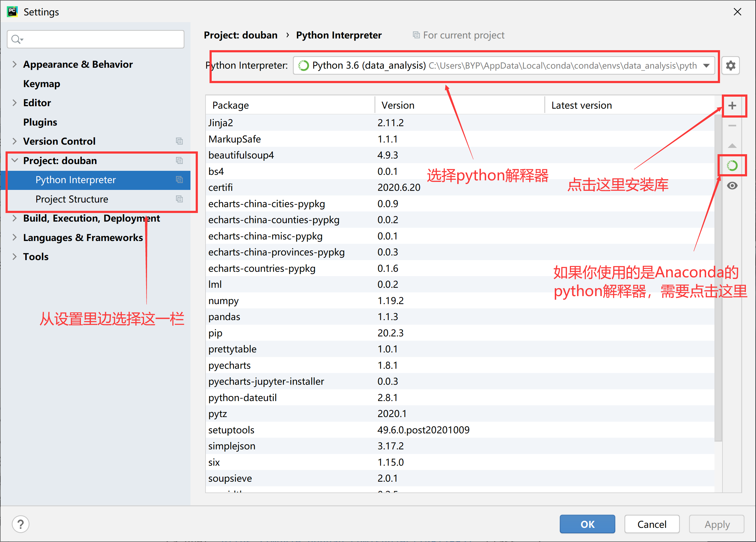
Task: Click project-level icon next to Version Control
Action: (179, 141)
